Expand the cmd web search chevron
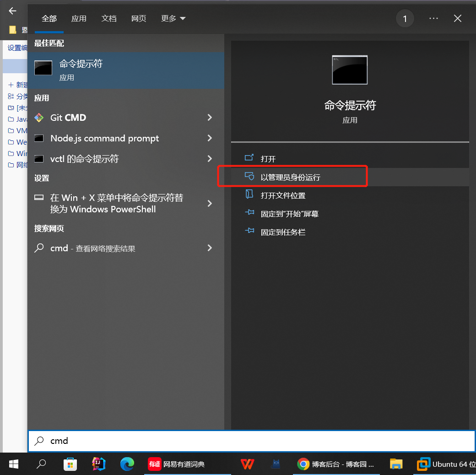The image size is (476, 475). (210, 248)
